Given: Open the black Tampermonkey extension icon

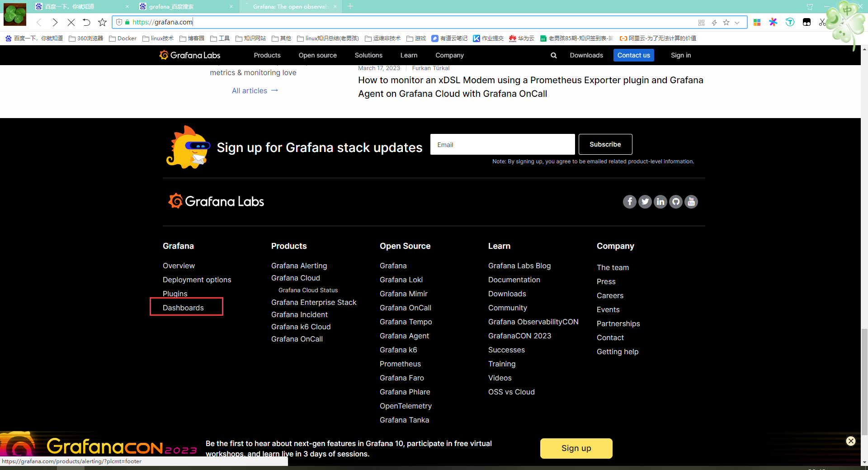Looking at the screenshot, I should click(x=807, y=22).
